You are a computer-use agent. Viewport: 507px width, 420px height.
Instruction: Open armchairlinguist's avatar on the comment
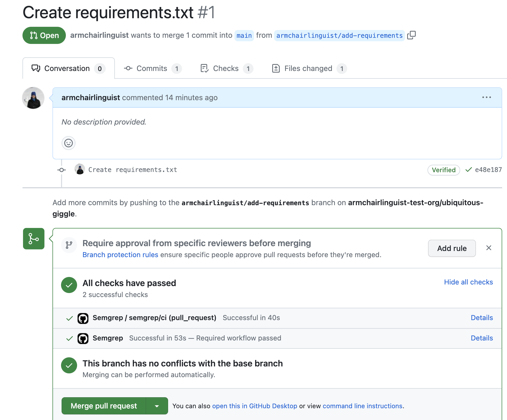pyautogui.click(x=33, y=98)
